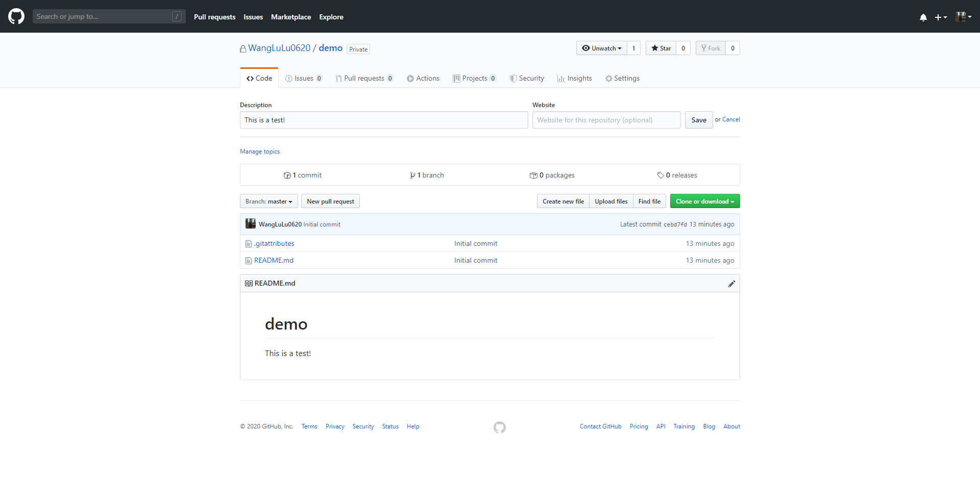Open the footer API link
The image size is (980, 478).
coord(660,426)
